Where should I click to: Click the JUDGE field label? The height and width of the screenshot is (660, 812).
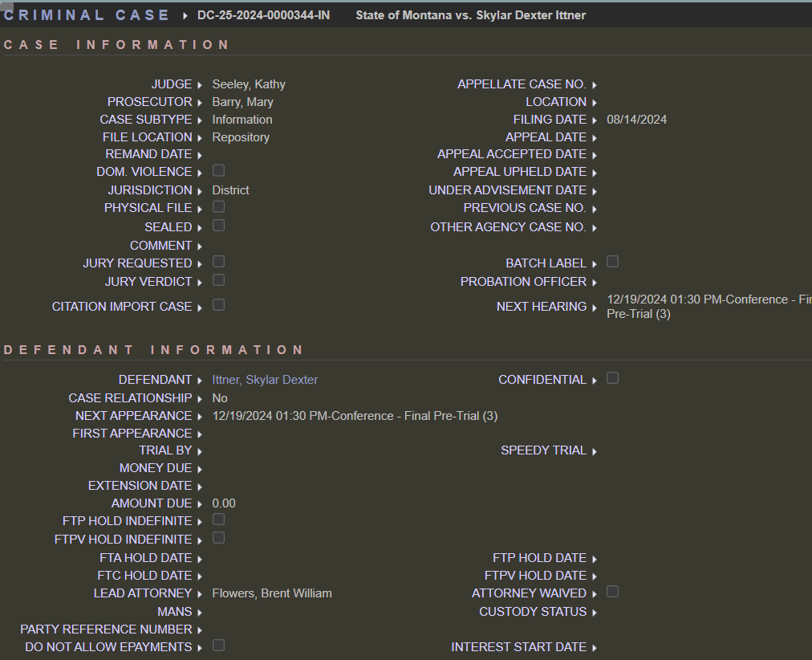(172, 84)
